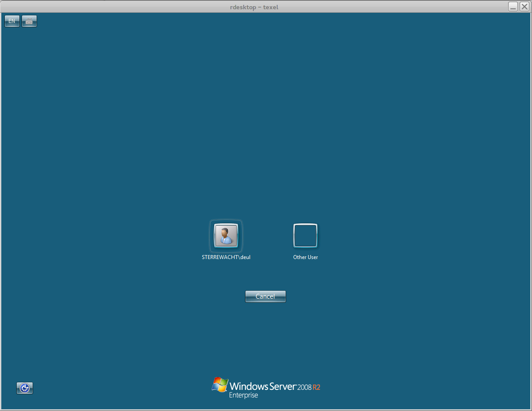
Task: Click the glowing frame around deul's picture
Action: [211, 235]
